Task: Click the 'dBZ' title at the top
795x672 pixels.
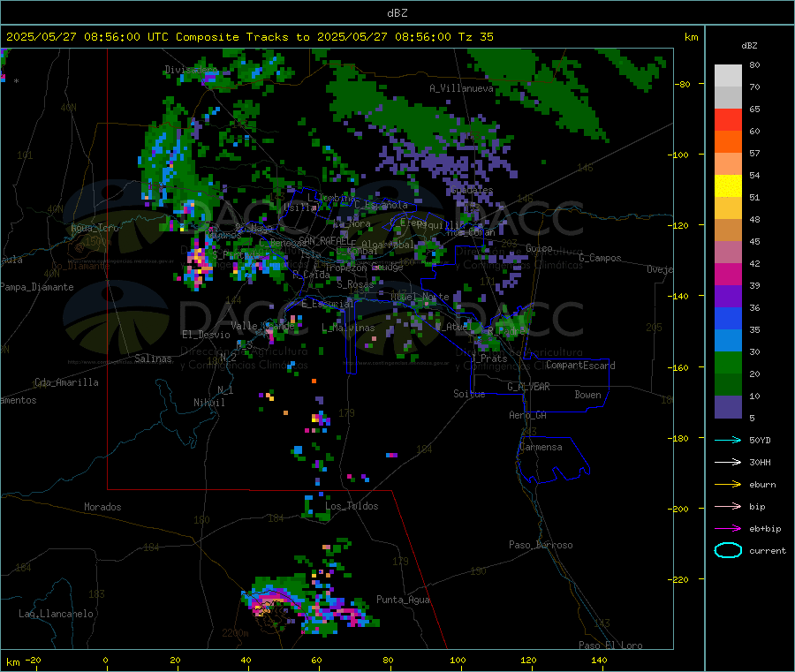Action: 397,13
